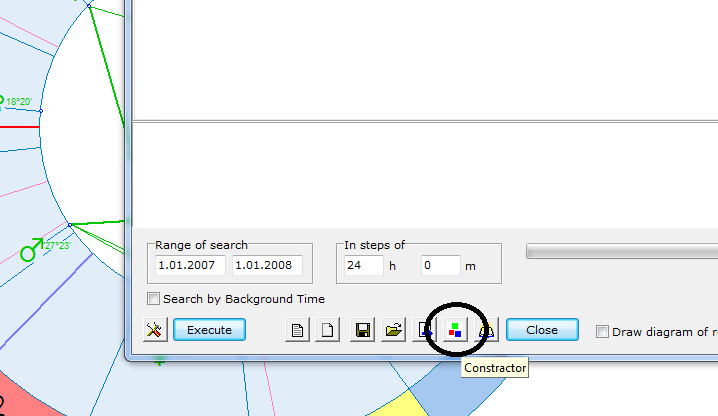Image resolution: width=718 pixels, height=416 pixels.
Task: Click the floppy disk save icon
Action: [x=362, y=331]
